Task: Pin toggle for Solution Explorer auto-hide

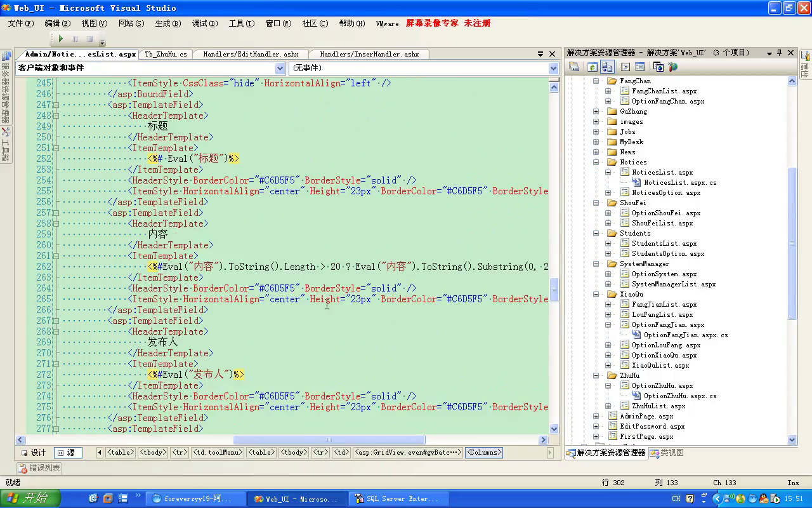Action: 780,53
